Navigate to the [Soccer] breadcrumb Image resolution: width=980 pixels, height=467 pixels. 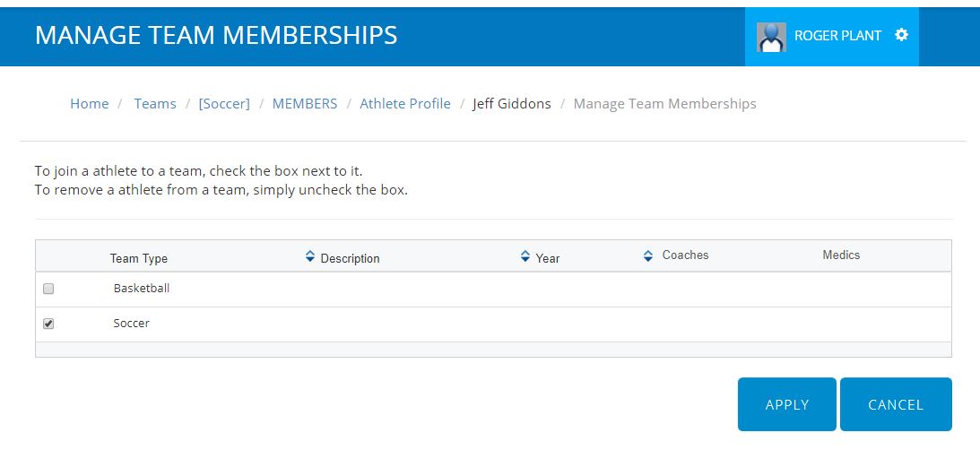[x=224, y=104]
